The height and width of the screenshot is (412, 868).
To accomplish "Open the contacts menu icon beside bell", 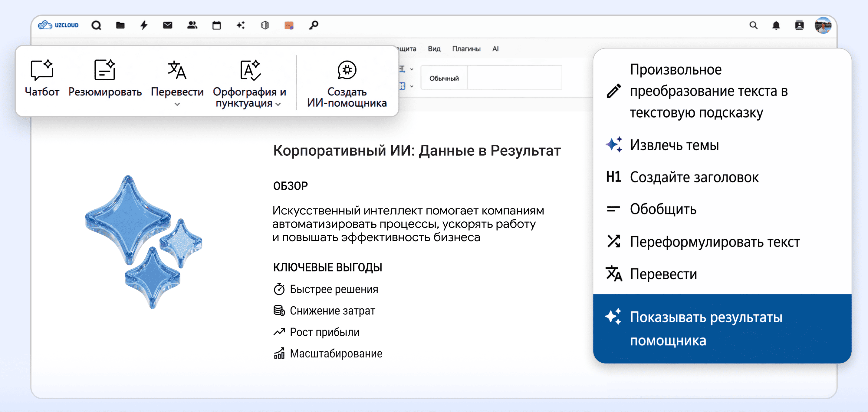I will click(x=799, y=25).
